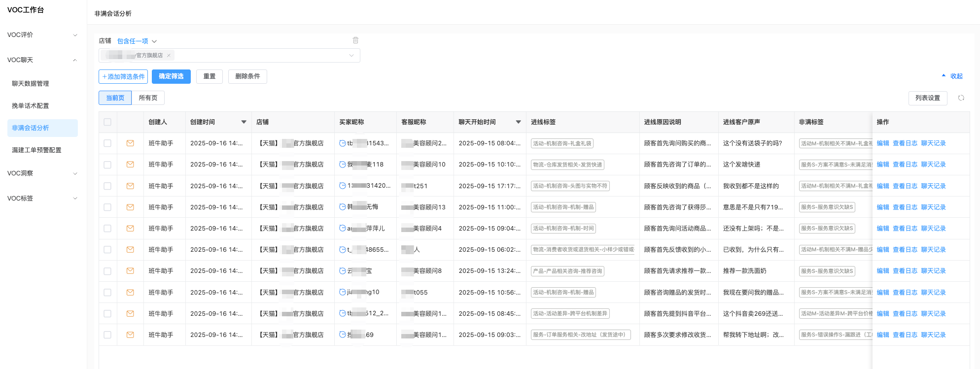The height and width of the screenshot is (369, 980).
Task: Click the refresh icon next to 列表设置
Action: [961, 98]
